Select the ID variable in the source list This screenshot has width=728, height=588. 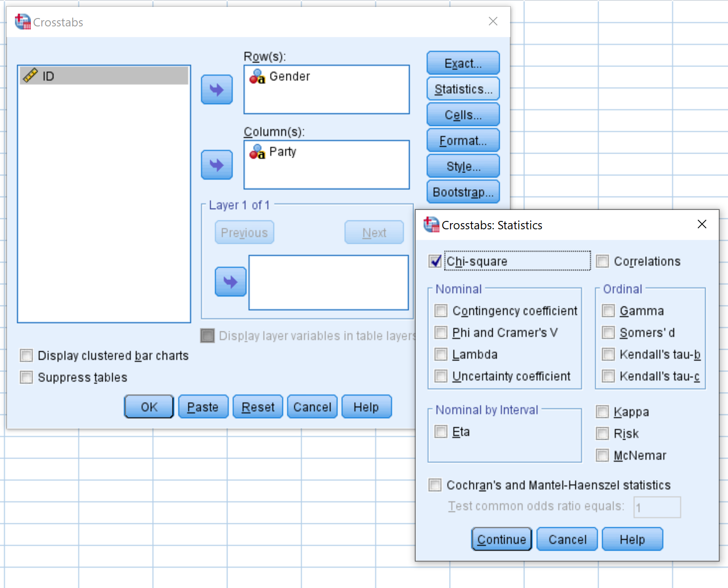point(104,76)
